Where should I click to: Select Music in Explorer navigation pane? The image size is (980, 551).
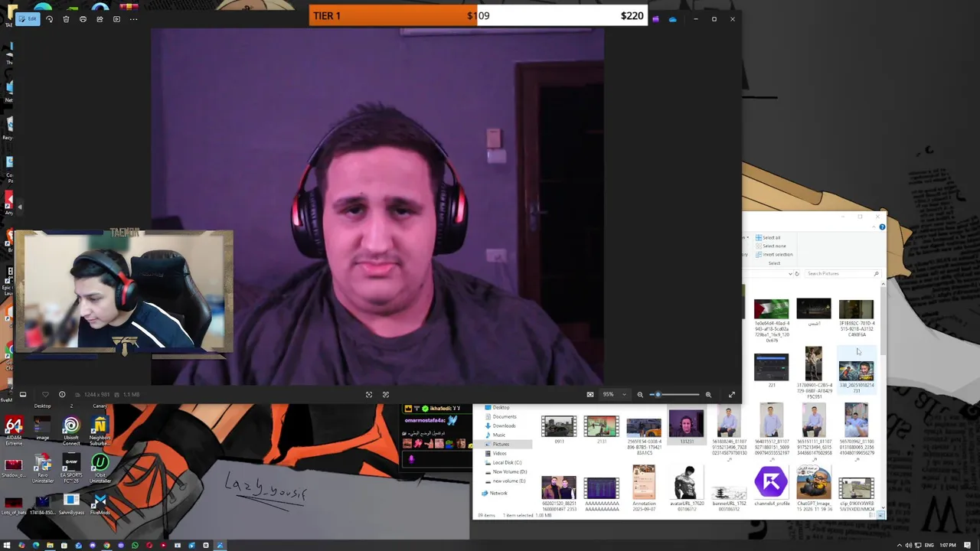pos(498,435)
